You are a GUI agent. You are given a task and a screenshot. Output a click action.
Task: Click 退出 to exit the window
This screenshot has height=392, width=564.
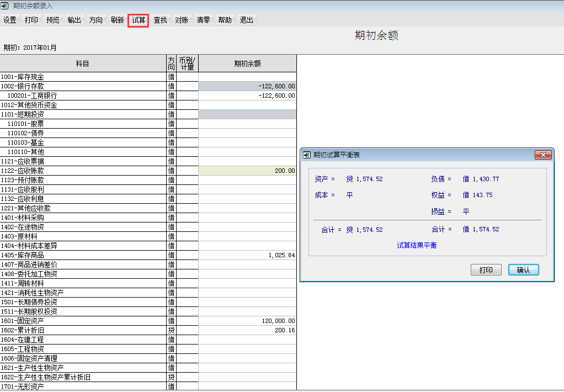(x=247, y=20)
